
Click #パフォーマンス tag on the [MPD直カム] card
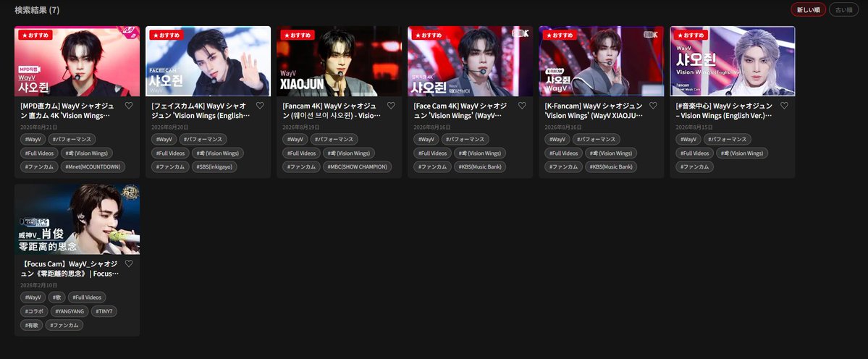point(72,140)
